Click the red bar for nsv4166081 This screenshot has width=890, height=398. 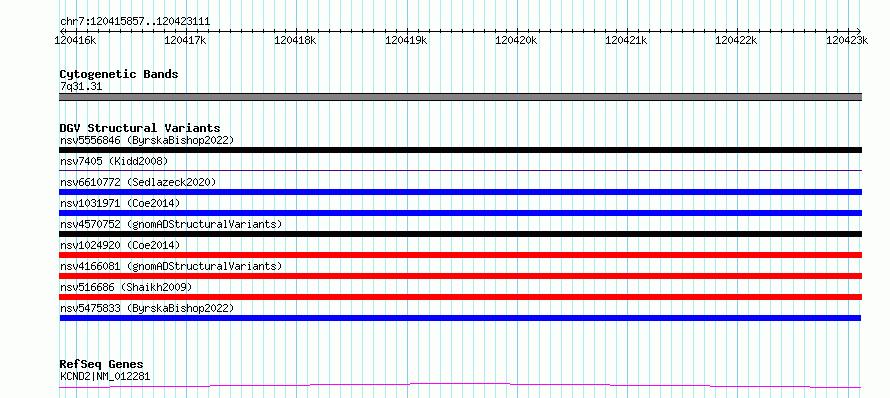pyautogui.click(x=460, y=276)
